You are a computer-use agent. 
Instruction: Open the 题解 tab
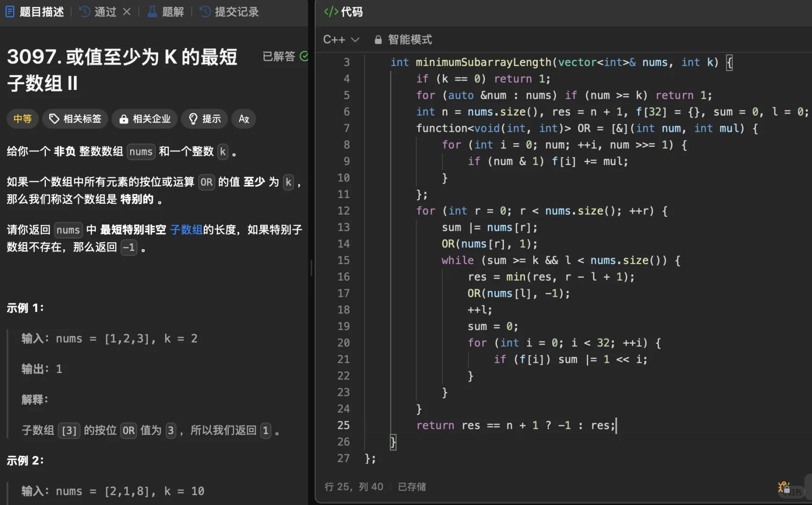click(x=166, y=12)
